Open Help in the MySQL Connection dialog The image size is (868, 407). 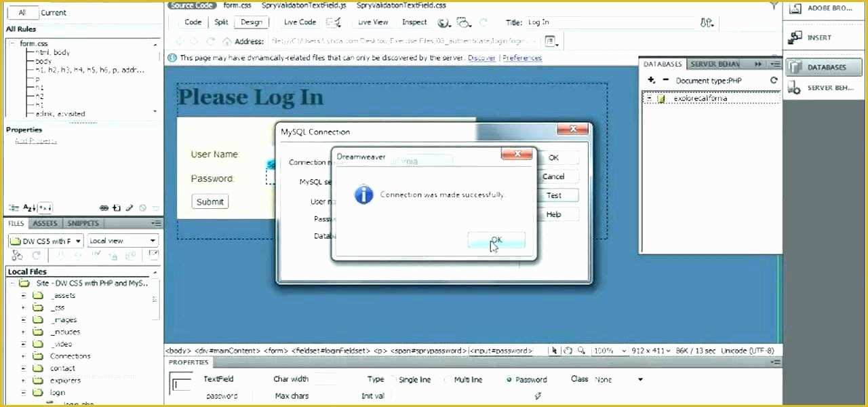click(x=553, y=214)
